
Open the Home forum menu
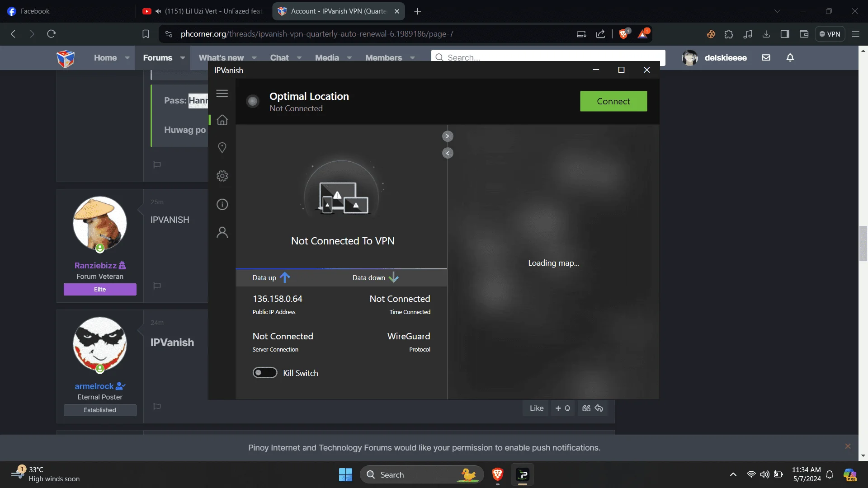[105, 58]
